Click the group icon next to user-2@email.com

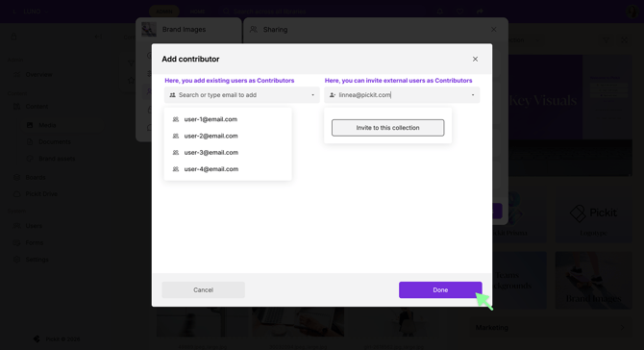tap(176, 136)
